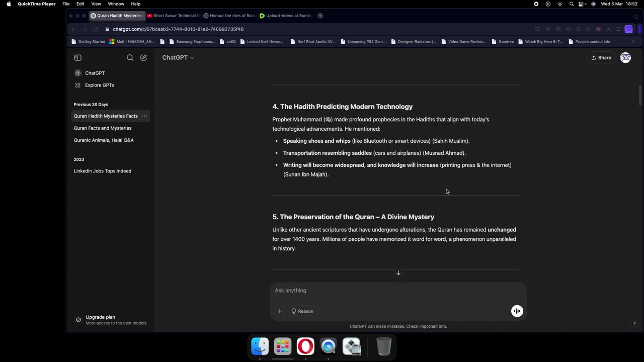The width and height of the screenshot is (644, 362).
Task: Toggle the Reason mode
Action: [x=302, y=311]
